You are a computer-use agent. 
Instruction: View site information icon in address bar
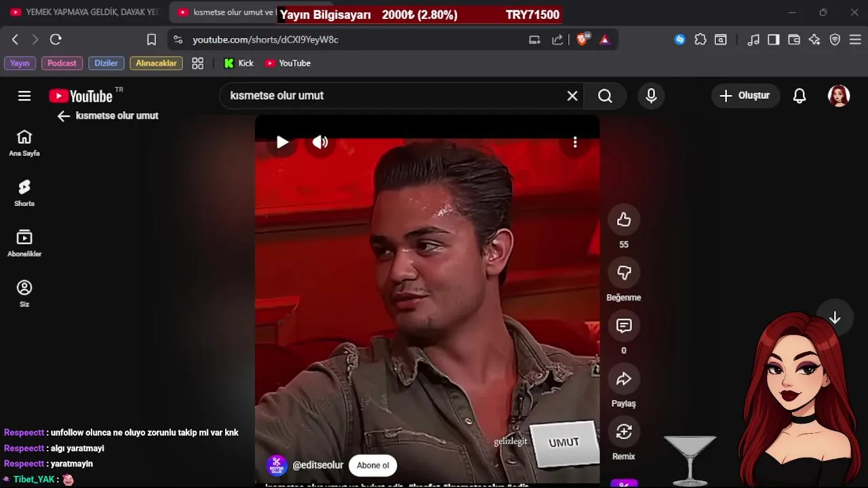pos(178,40)
